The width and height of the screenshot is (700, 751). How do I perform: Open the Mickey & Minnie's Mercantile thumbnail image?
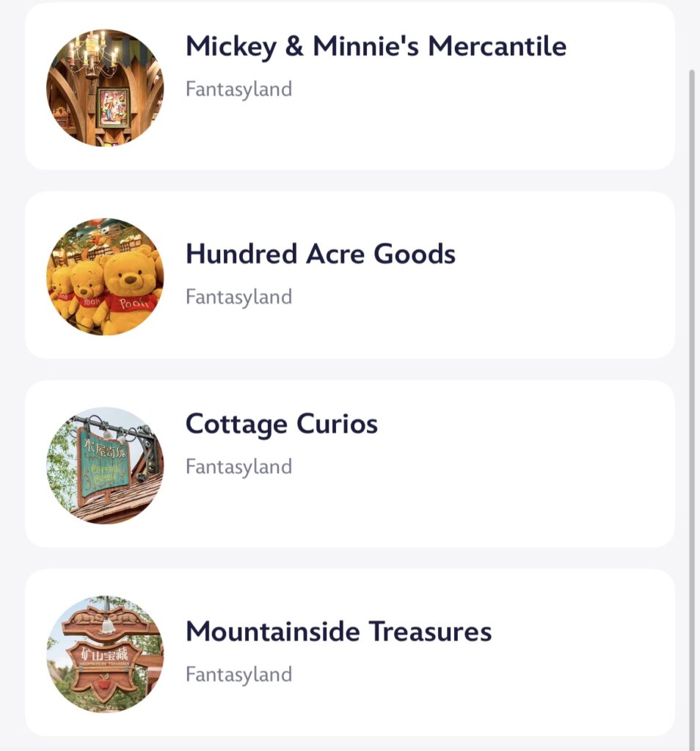click(x=105, y=88)
